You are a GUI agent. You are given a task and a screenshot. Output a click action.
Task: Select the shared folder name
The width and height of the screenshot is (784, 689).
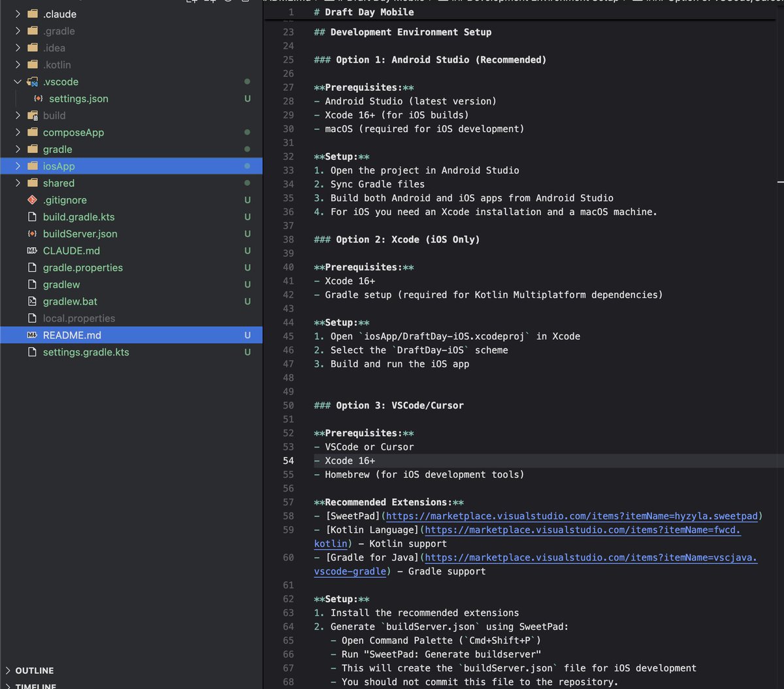coord(59,183)
